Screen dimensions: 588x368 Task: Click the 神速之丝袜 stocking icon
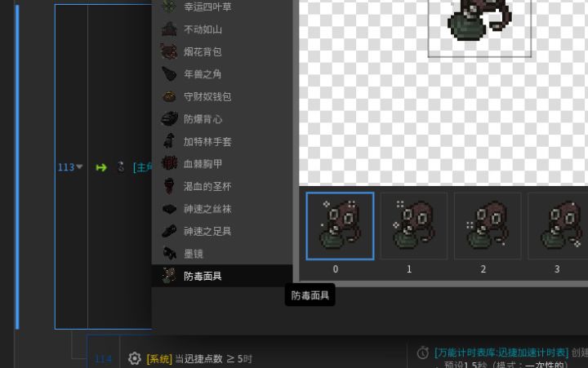click(x=170, y=209)
